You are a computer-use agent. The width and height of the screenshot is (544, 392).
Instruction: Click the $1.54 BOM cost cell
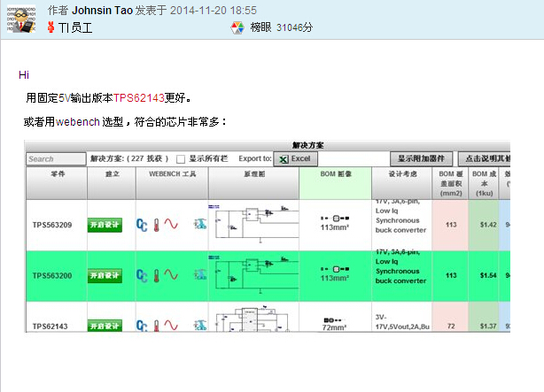coord(484,276)
